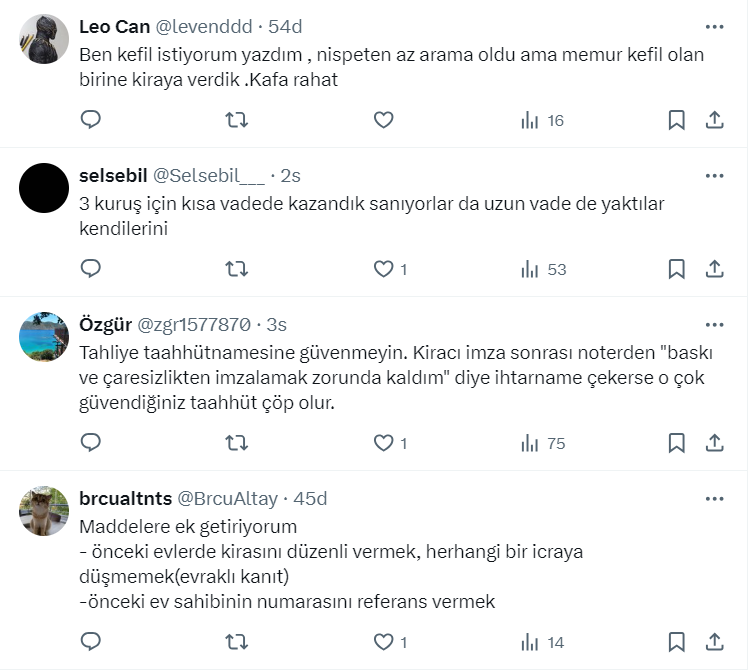Screen dimensions: 751x670
Task: Like selsebil's tweet
Action: [383, 269]
